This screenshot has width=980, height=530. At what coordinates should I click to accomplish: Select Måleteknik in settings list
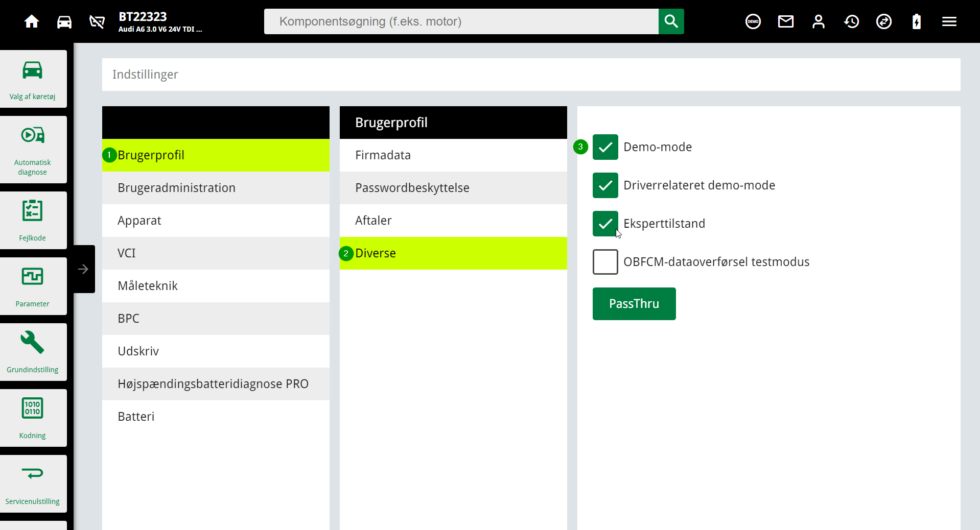click(216, 286)
